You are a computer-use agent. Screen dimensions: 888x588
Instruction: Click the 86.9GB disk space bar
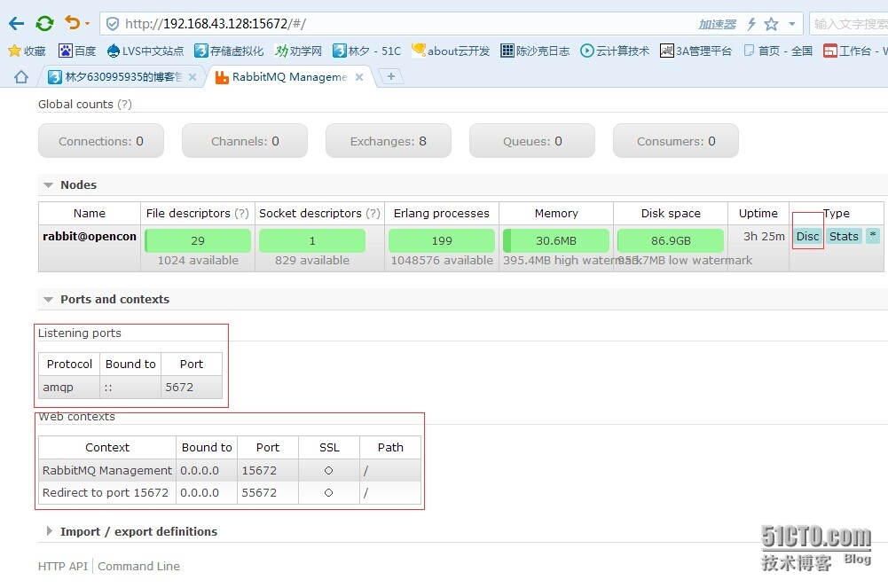click(671, 240)
